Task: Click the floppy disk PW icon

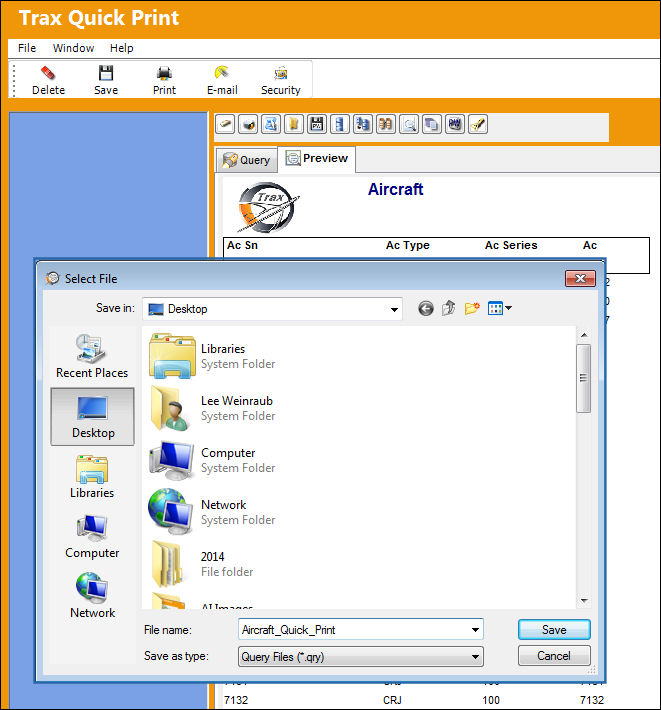Action: click(317, 124)
